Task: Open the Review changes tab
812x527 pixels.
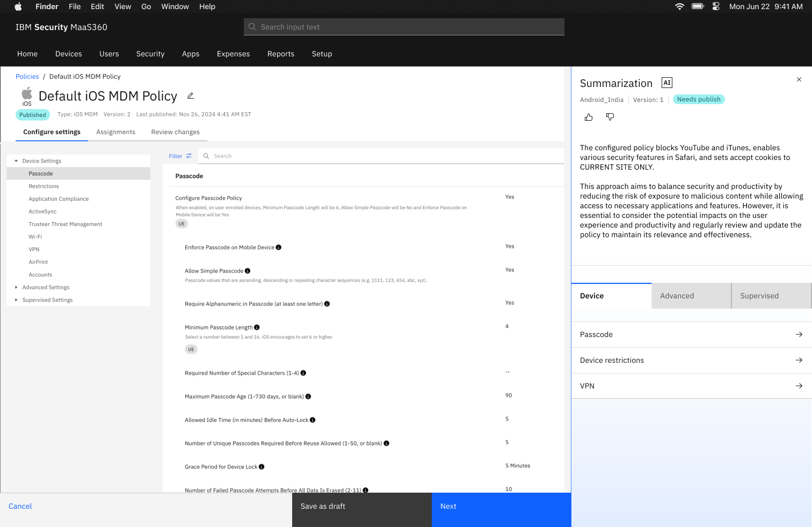Action: coord(175,132)
